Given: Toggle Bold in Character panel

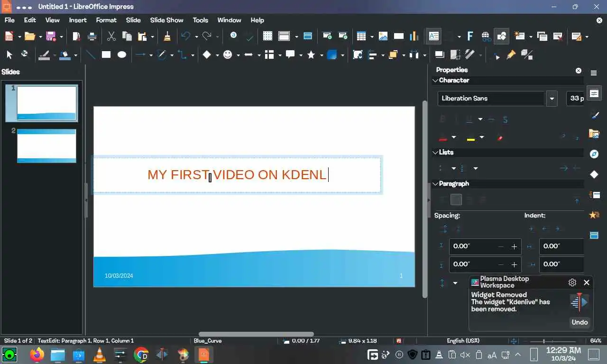Looking at the screenshot, I should tap(443, 119).
